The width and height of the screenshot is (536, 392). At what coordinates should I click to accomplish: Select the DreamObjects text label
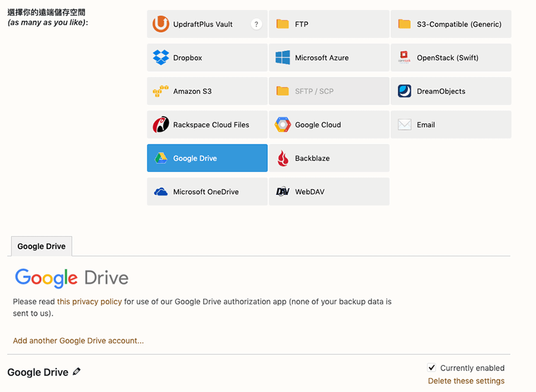click(441, 91)
